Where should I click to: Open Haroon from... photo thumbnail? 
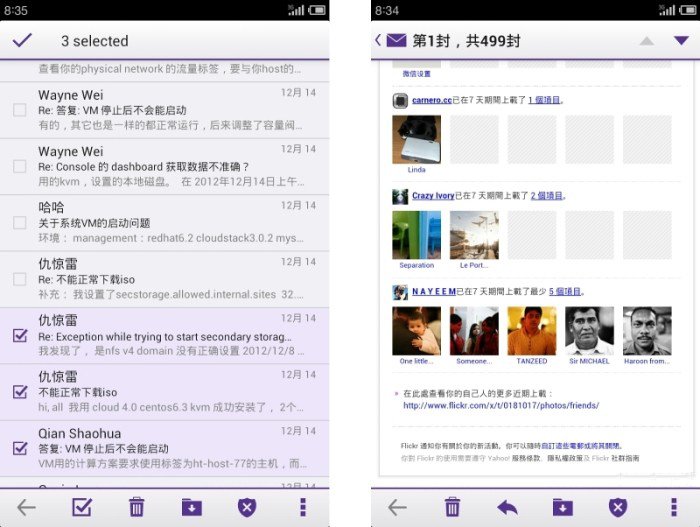point(647,331)
